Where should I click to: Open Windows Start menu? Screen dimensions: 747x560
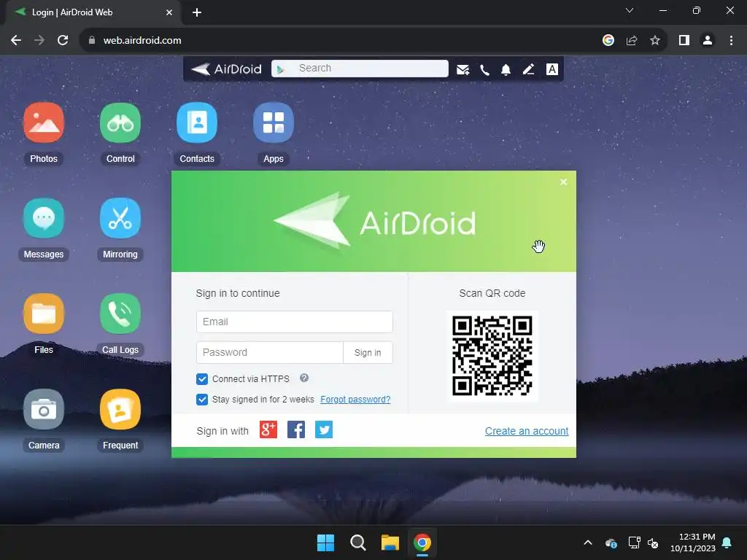(326, 542)
